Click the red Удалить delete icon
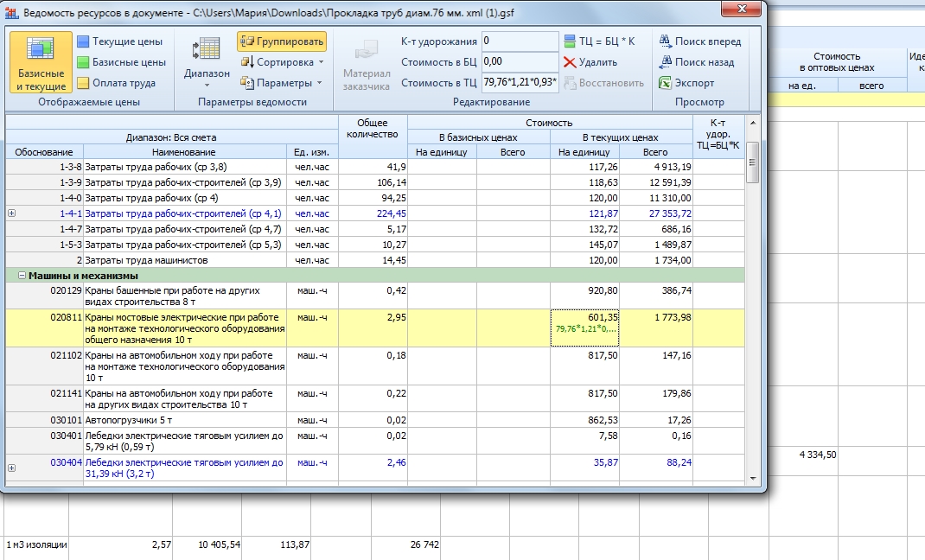The height and width of the screenshot is (560, 925). coord(570,62)
